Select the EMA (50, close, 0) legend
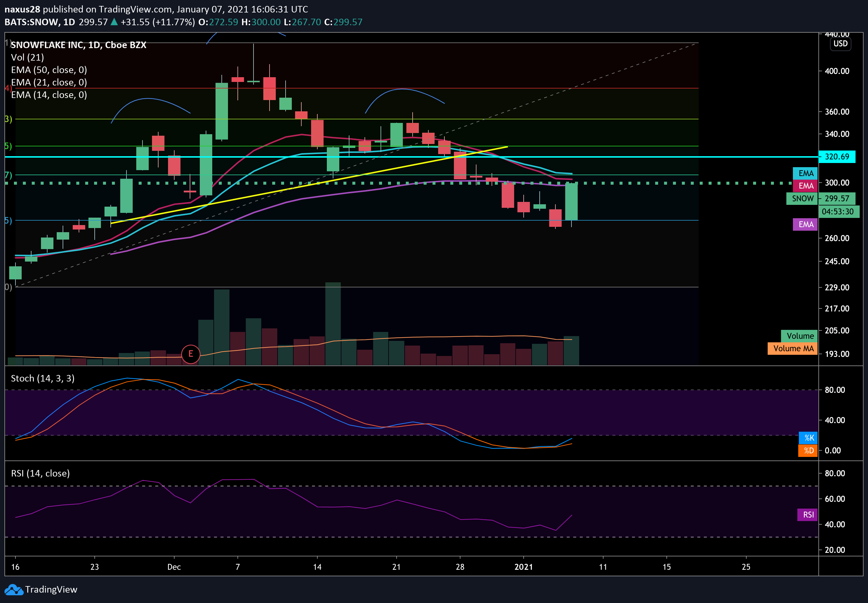Screen dimensions: 868x603 pyautogui.click(x=49, y=70)
